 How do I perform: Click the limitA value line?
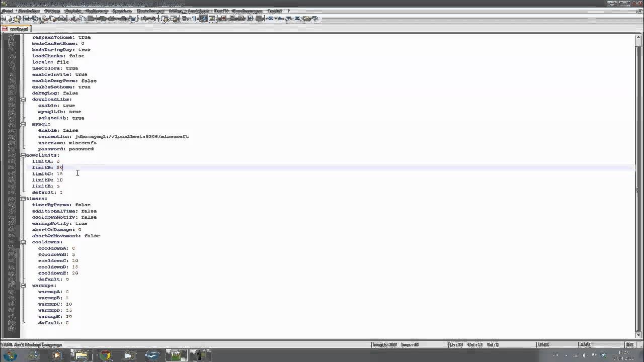pyautogui.click(x=46, y=161)
